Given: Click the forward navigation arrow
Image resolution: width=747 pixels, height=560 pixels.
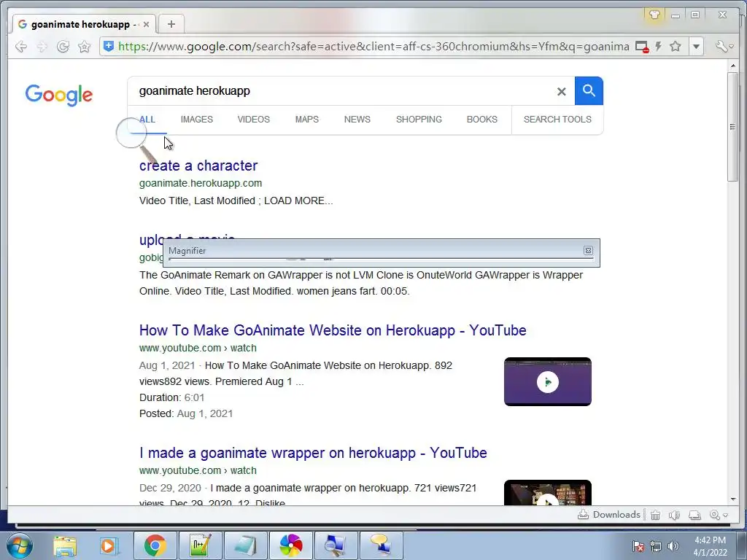Looking at the screenshot, I should click(42, 46).
